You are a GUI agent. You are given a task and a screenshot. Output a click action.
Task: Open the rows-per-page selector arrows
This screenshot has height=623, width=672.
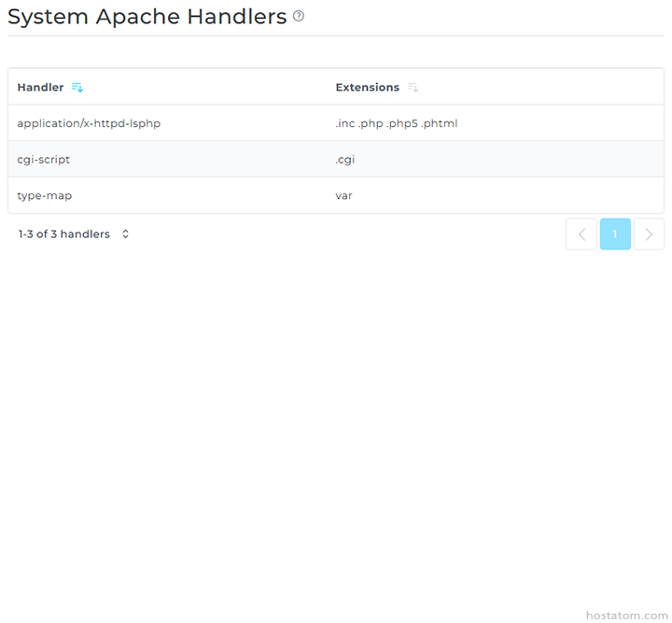tap(125, 234)
